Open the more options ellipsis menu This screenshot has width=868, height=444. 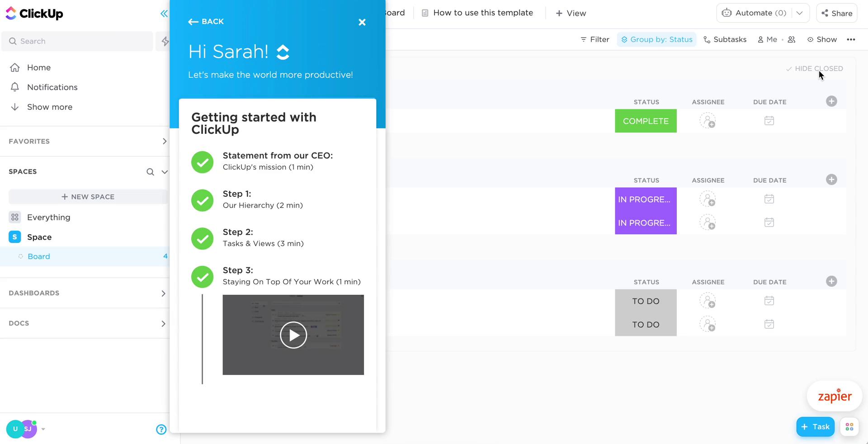(851, 39)
